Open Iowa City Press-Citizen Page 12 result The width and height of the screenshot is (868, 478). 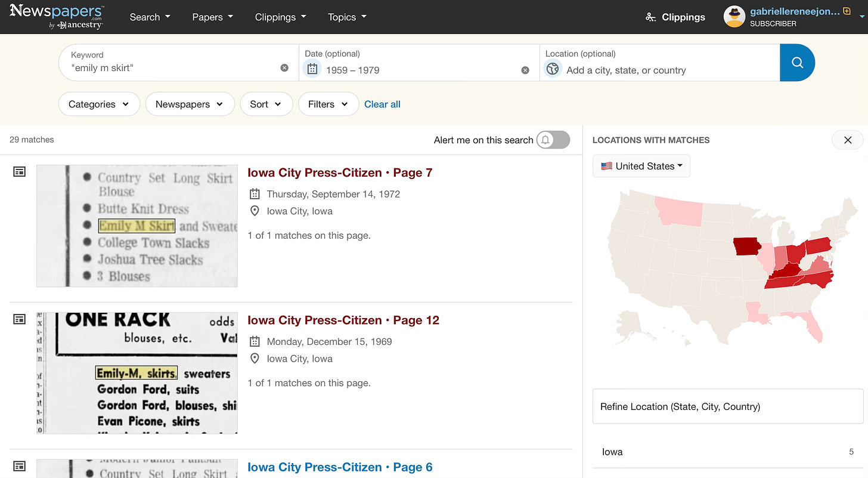click(x=343, y=320)
